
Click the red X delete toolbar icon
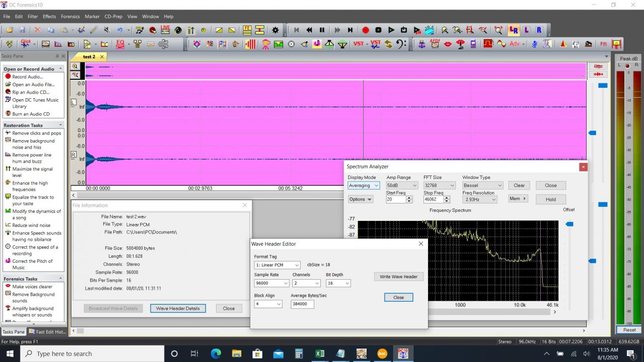[37, 30]
